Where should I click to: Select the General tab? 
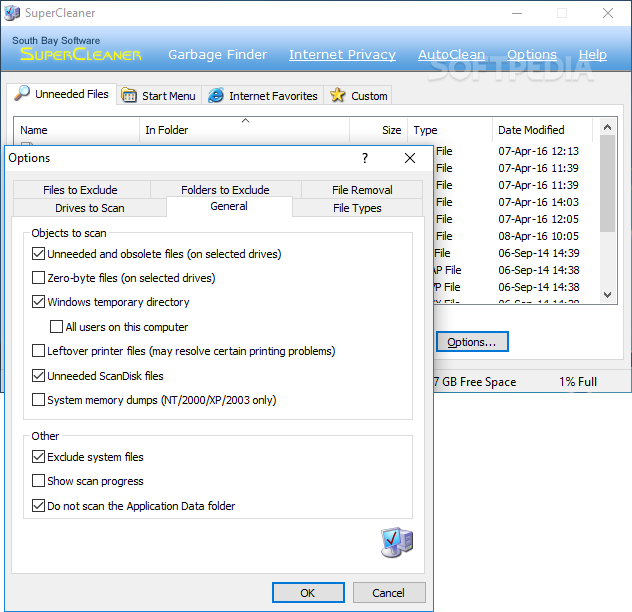[229, 206]
